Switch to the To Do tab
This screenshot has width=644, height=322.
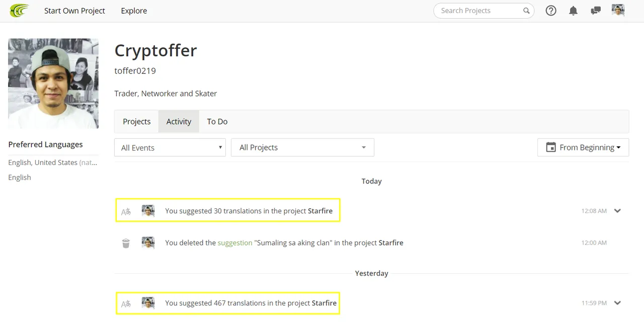click(x=217, y=121)
